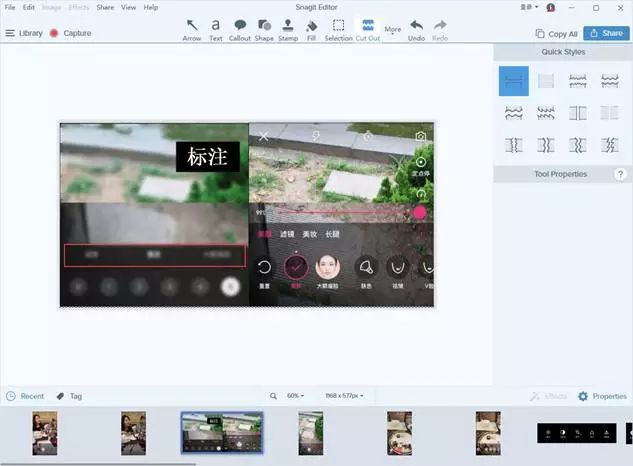Choose the Callout tool
Viewport: 633px width, 466px height.
tap(240, 29)
